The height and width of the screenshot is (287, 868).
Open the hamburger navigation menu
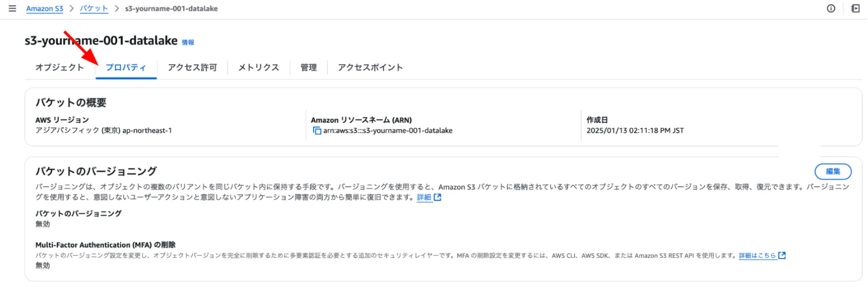pos(12,8)
